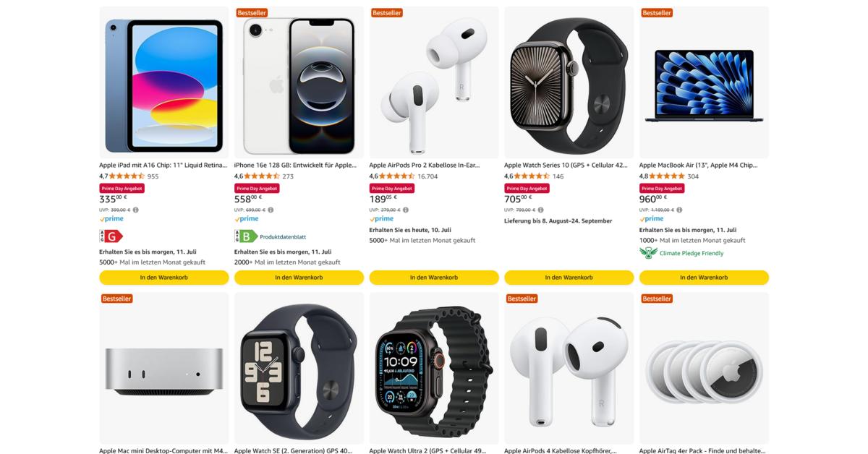Open the energy label B icon for iPhone
This screenshot has width=868, height=454.
[x=246, y=236]
